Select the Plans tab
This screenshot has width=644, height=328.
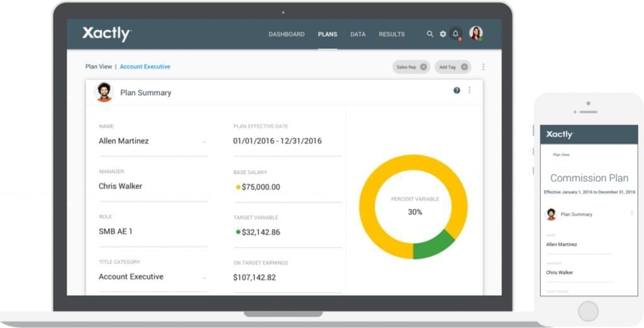click(x=327, y=34)
